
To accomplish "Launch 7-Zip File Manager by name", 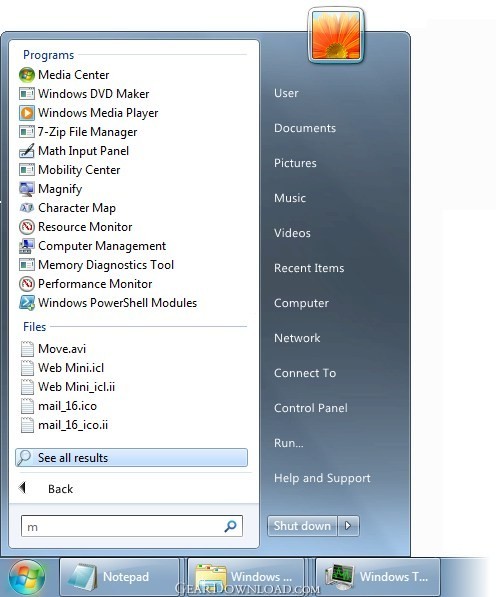I will [87, 132].
